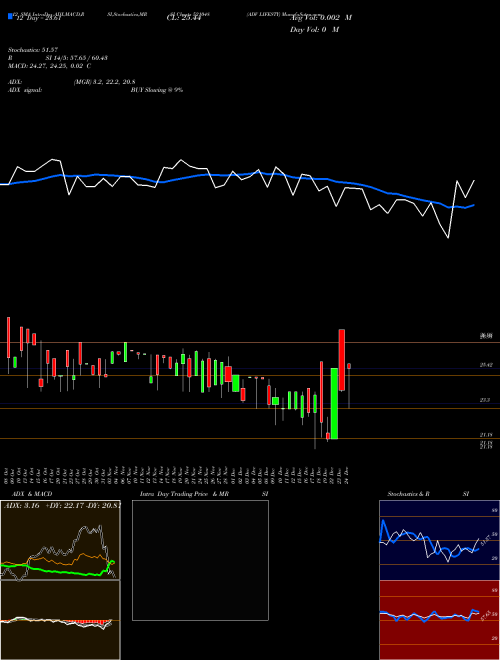Click the 'ADX:' label in header

click(15, 82)
